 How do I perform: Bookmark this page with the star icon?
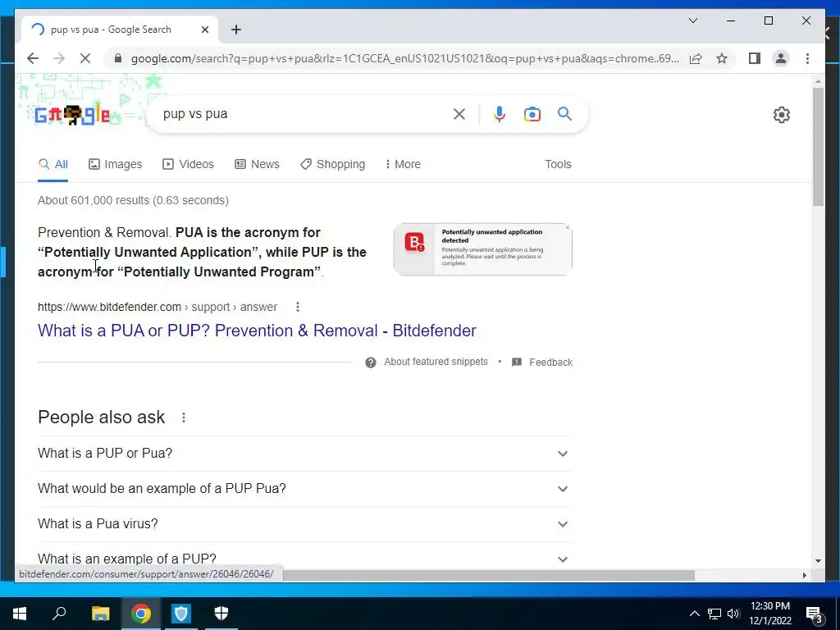click(x=722, y=58)
